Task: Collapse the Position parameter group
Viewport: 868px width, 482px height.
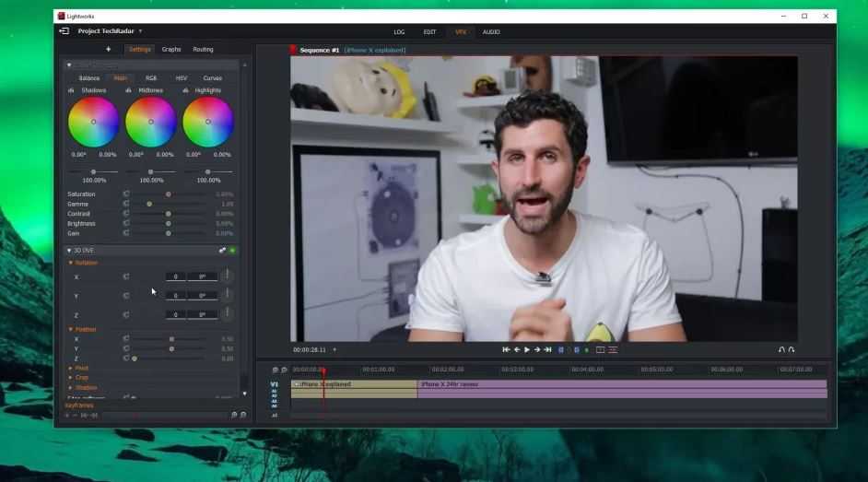Action: [x=70, y=329]
